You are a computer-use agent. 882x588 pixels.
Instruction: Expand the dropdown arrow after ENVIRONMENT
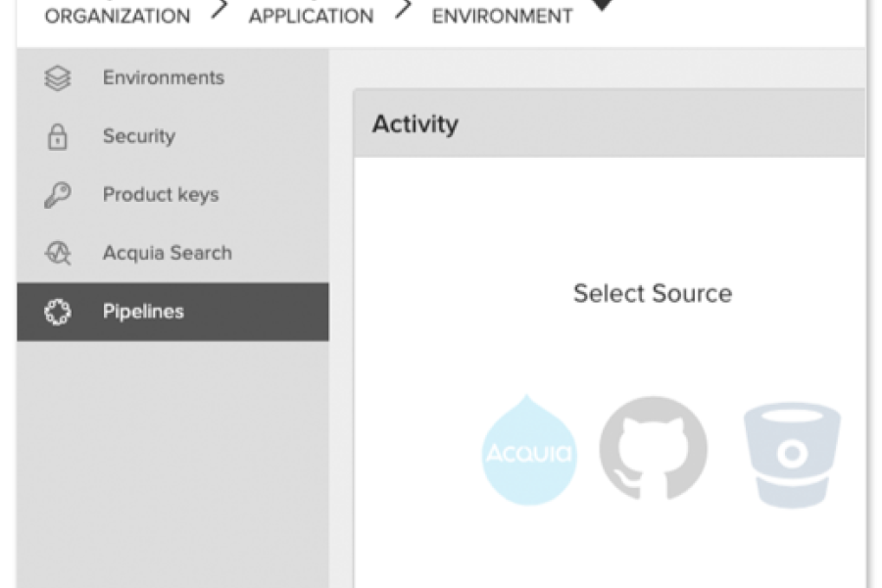[603, 6]
